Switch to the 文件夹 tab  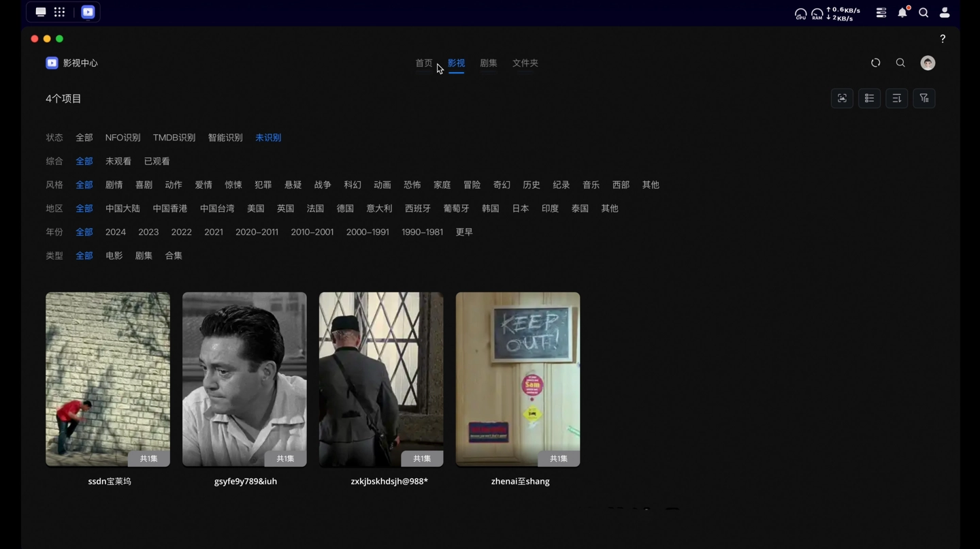pos(525,63)
